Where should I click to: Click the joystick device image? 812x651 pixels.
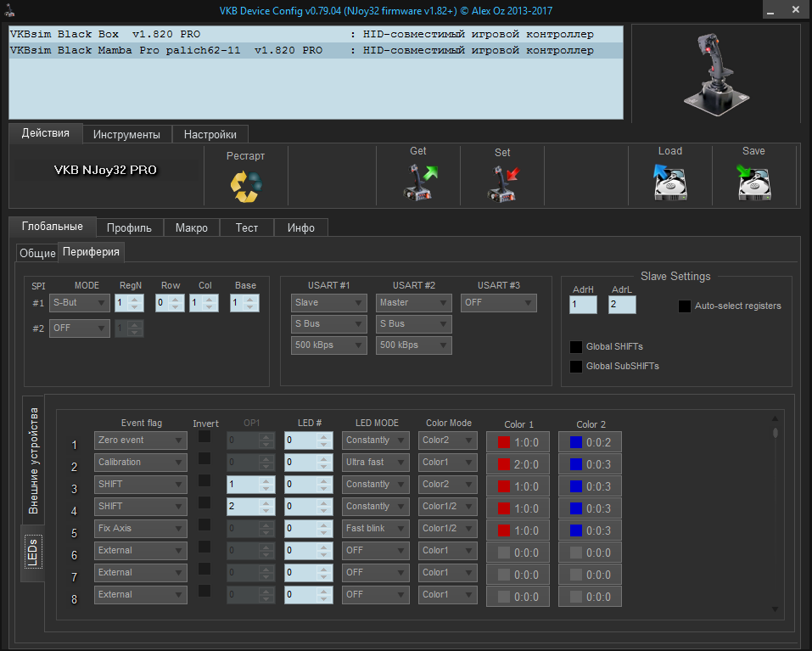[716, 74]
